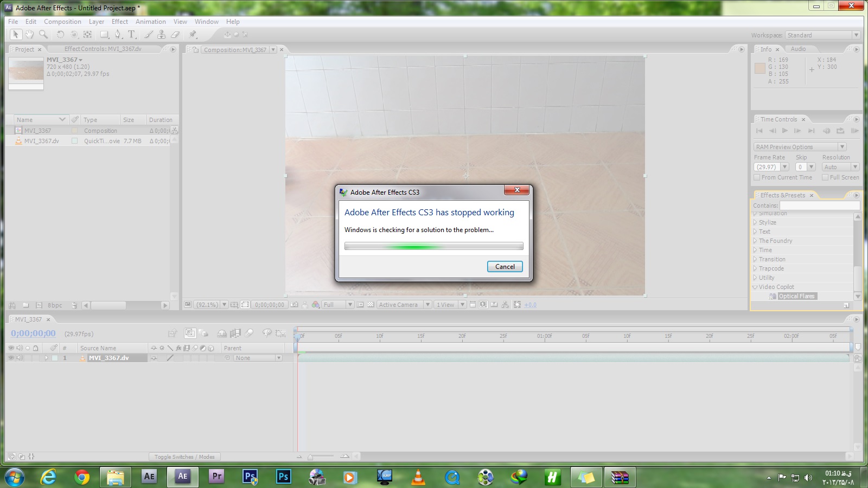Click Toggle Switches / Modes button
Screen dimensions: 868x488
coord(184,457)
